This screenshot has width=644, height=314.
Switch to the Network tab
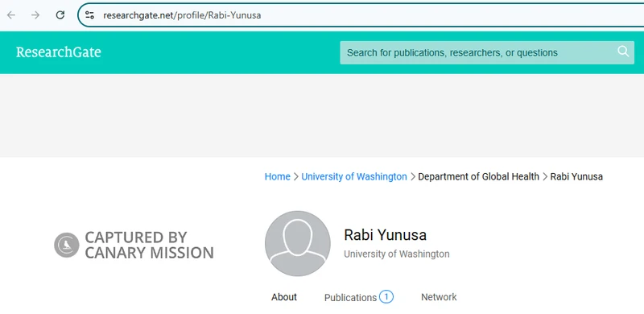[x=439, y=297]
